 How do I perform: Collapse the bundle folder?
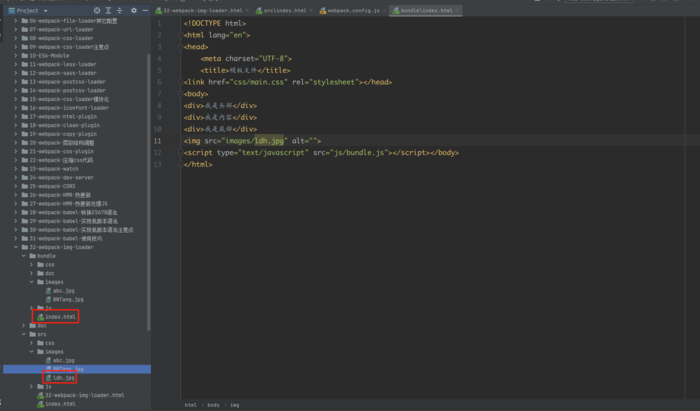[24, 256]
